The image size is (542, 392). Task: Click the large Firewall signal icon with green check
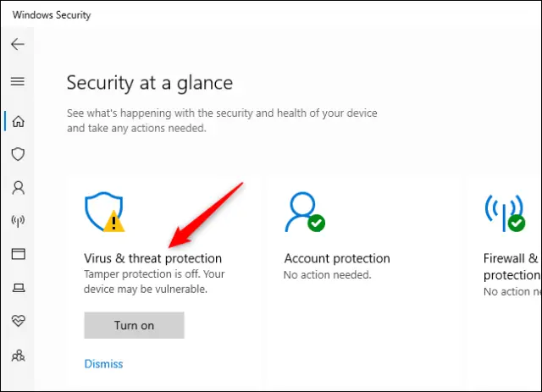pos(505,212)
